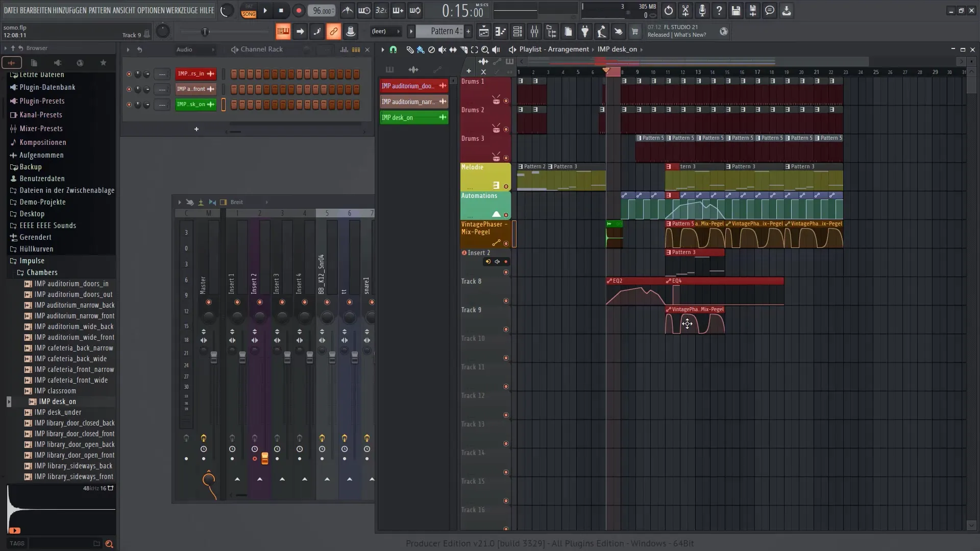Select the Slice tool in Playlist
This screenshot has height=551, width=980.
click(463, 49)
